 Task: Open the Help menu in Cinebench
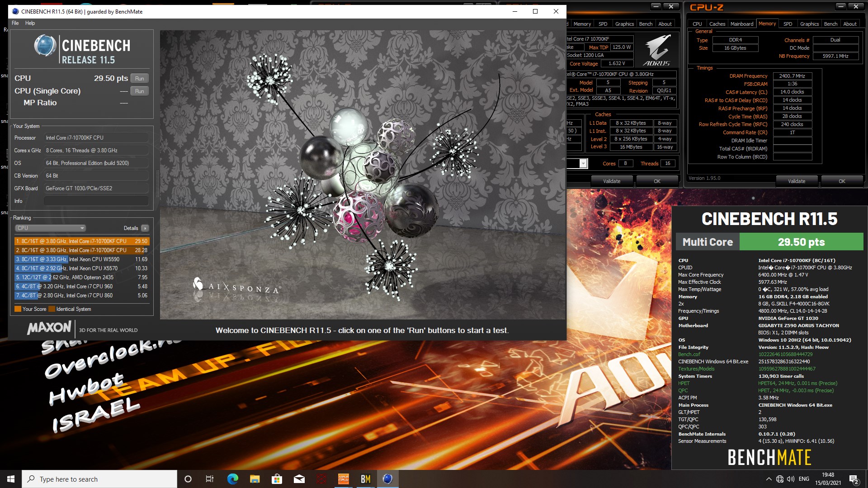[30, 23]
